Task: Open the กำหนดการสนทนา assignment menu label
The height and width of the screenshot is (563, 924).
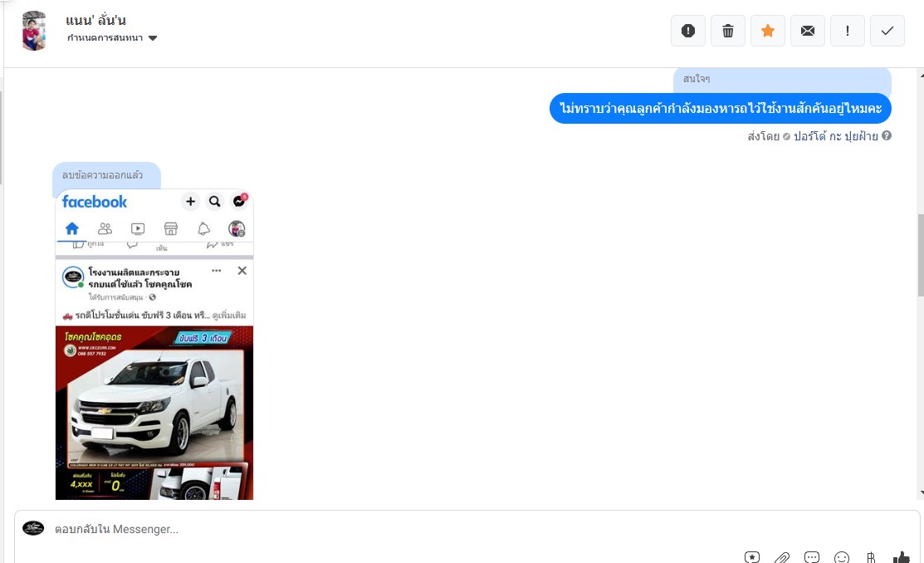Action: 105,37
